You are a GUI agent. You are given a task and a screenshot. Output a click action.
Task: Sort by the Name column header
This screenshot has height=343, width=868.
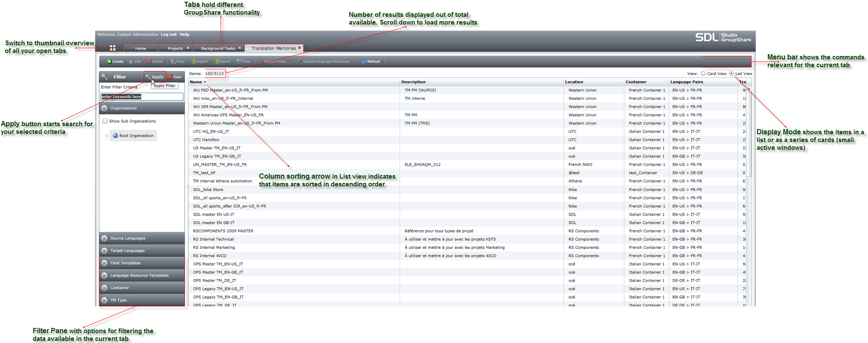coord(294,82)
